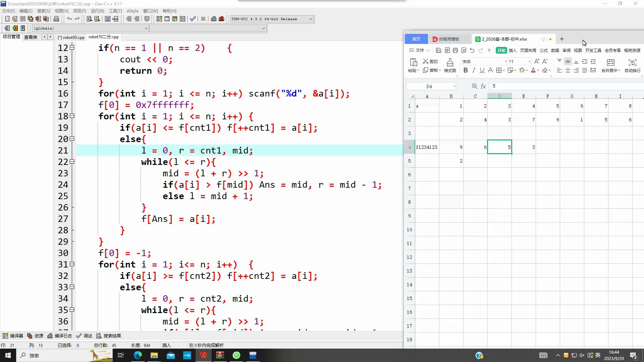Screen dimensions: 644x362
Task: Toggle bold formatting in WPS
Action: [466, 70]
